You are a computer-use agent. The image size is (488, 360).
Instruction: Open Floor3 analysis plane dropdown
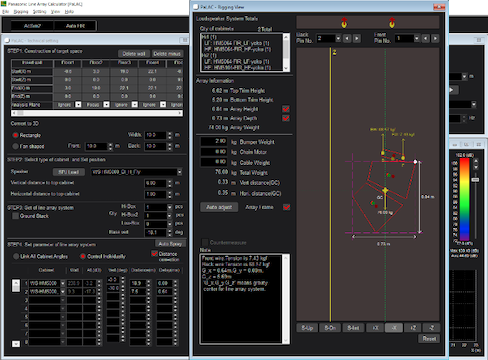(x=135, y=104)
